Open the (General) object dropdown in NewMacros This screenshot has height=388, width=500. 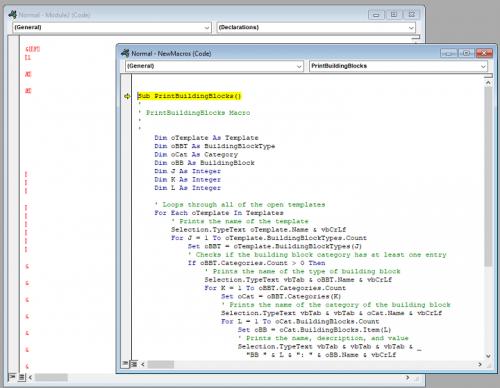[299, 66]
